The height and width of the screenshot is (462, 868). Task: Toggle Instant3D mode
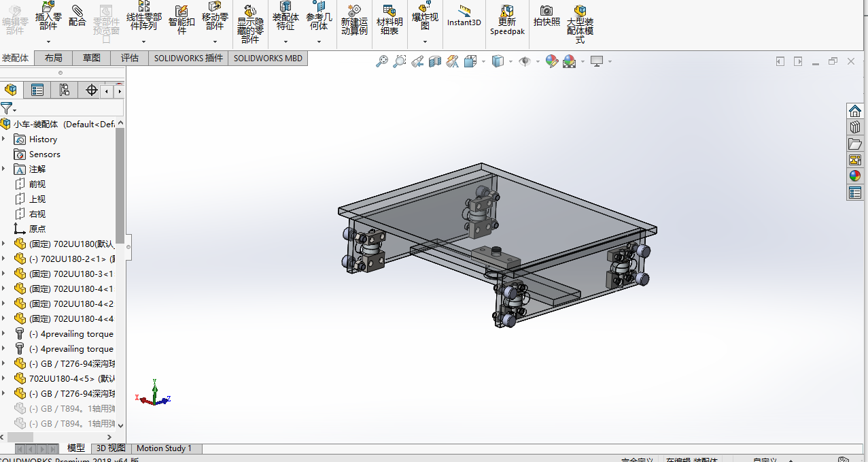click(464, 16)
